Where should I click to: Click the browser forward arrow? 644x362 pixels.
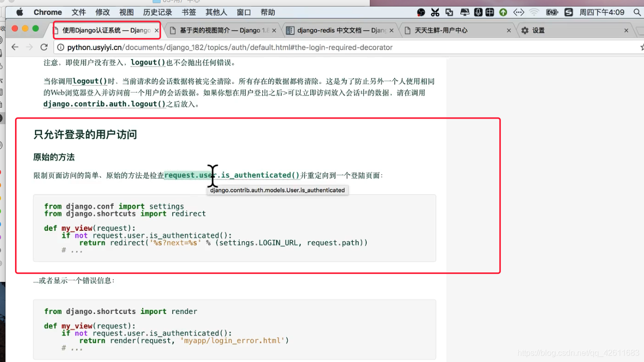click(x=29, y=47)
